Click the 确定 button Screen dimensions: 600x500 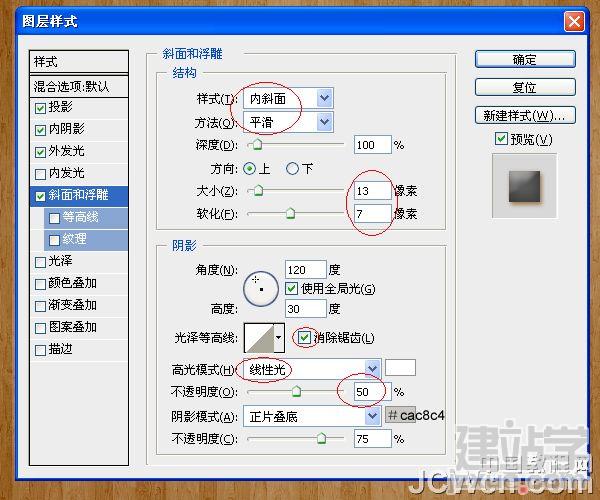click(525, 60)
